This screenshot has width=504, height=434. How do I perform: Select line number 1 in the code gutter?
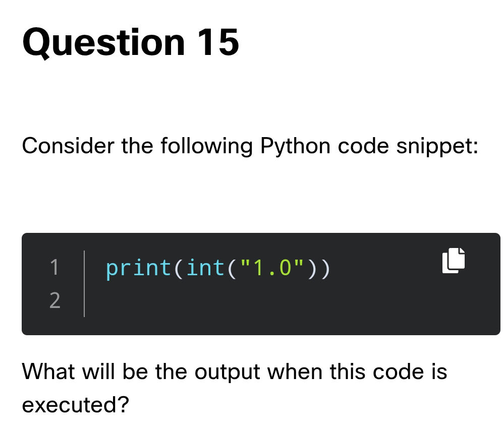coord(54,267)
